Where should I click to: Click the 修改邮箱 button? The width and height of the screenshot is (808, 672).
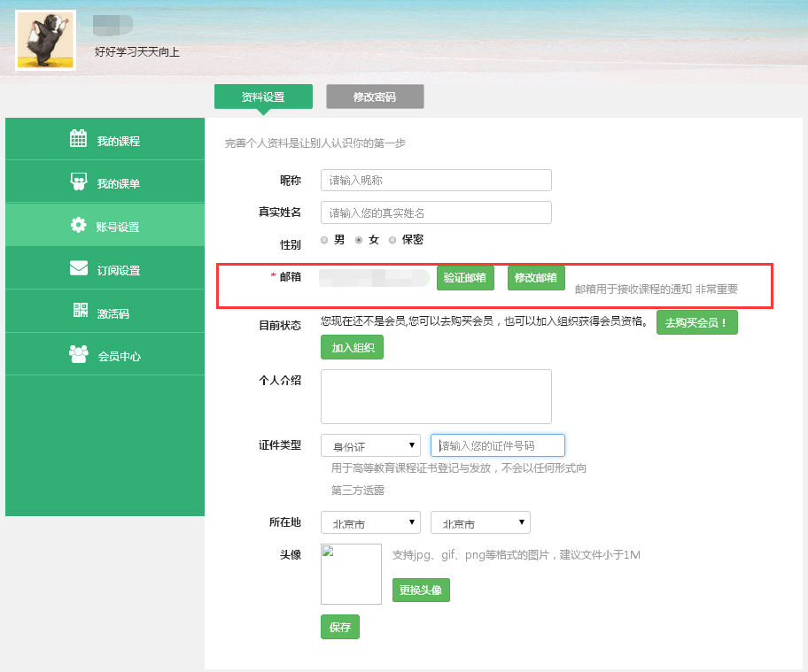tap(534, 277)
